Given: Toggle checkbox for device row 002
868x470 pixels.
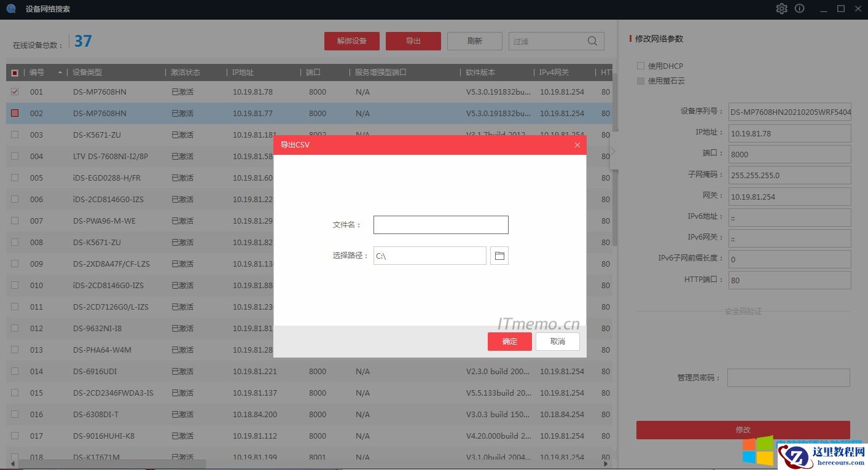Looking at the screenshot, I should click(15, 113).
